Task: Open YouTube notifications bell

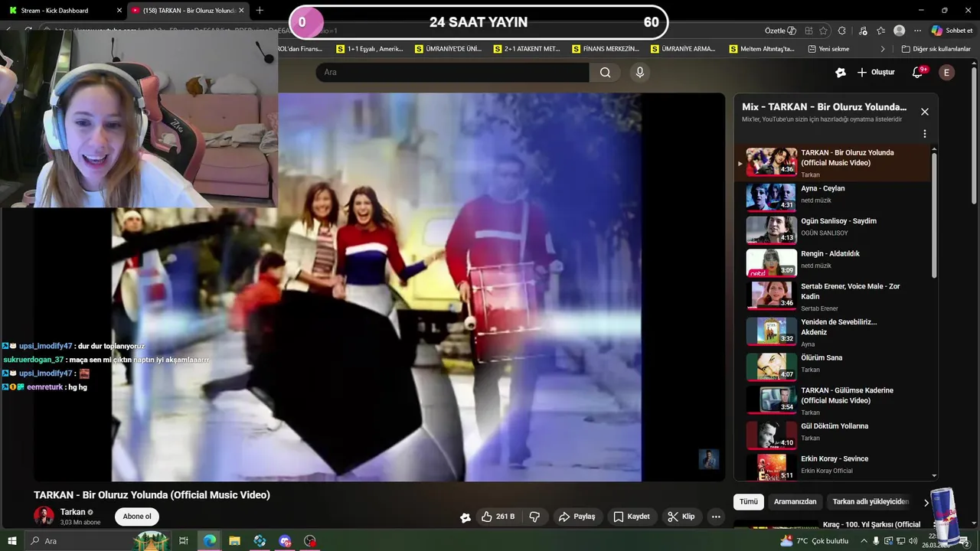Action: click(x=919, y=72)
